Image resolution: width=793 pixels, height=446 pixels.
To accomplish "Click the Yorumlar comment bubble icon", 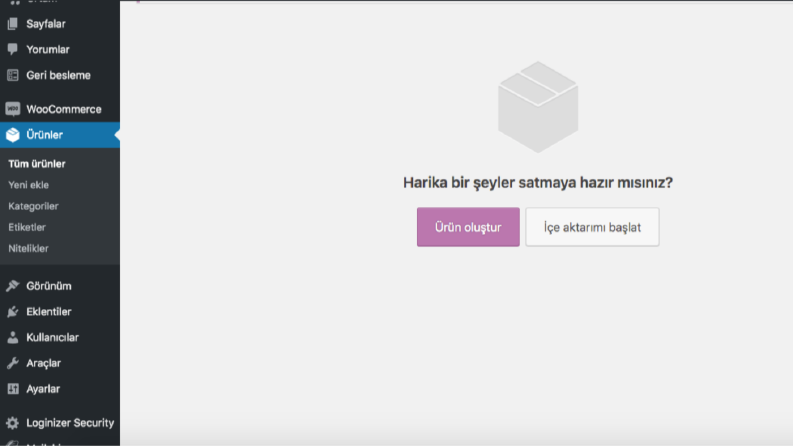I will point(13,49).
